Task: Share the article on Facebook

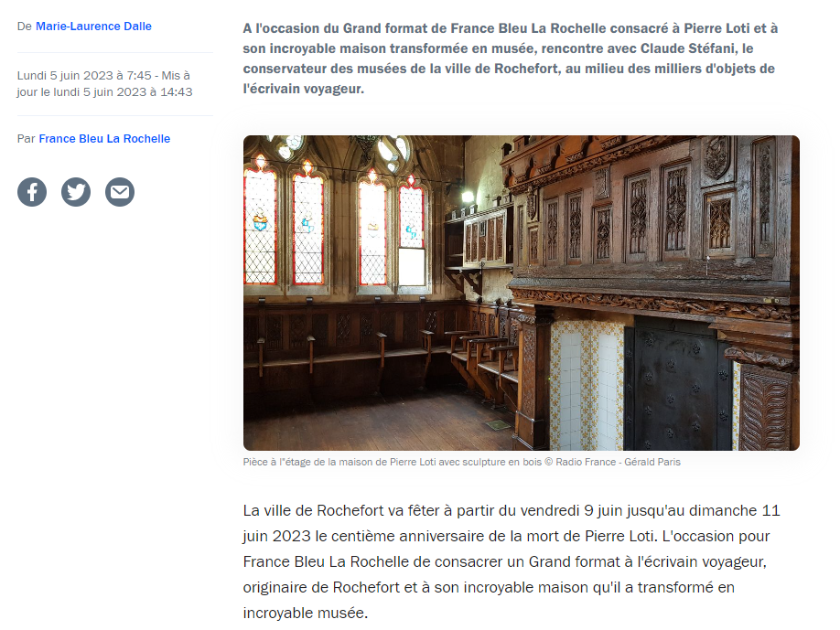Action: pyautogui.click(x=32, y=192)
